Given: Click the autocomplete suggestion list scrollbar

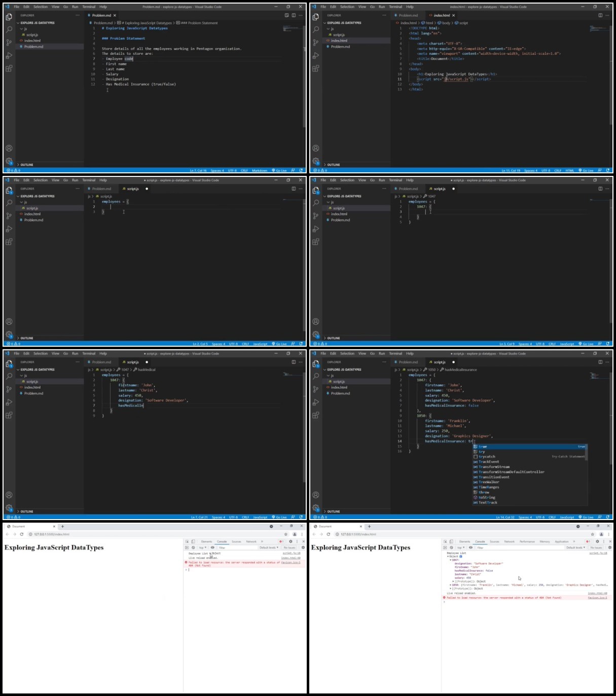Looking at the screenshot, I should pos(587,453).
